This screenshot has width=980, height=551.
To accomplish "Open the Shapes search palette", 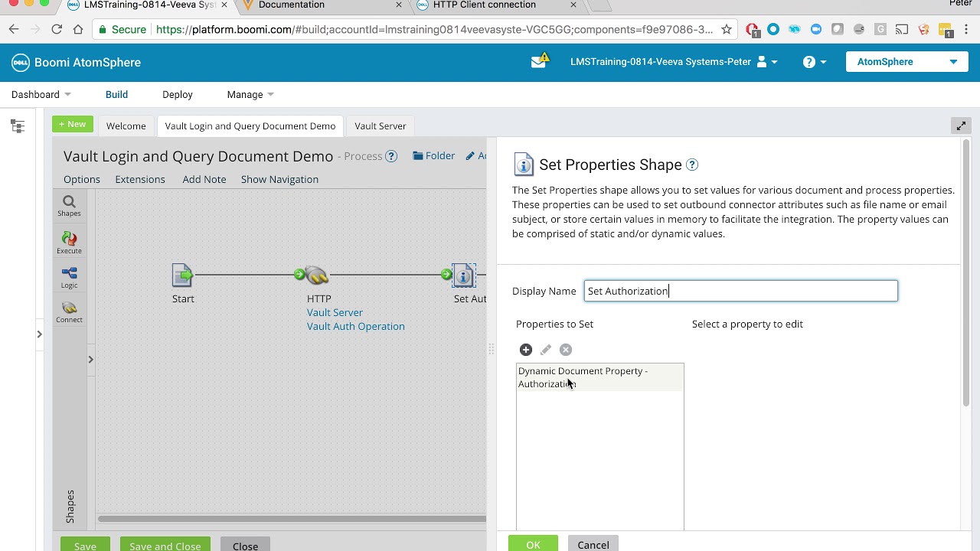I will click(x=69, y=206).
